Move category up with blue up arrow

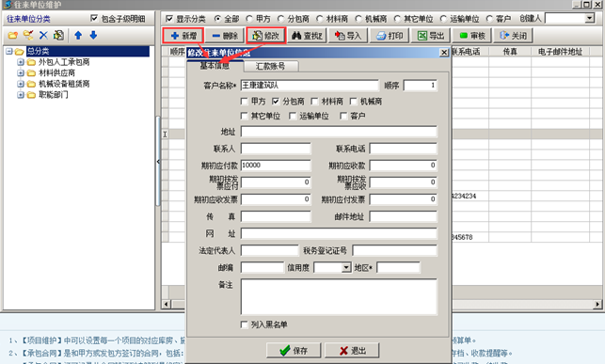tap(78, 36)
